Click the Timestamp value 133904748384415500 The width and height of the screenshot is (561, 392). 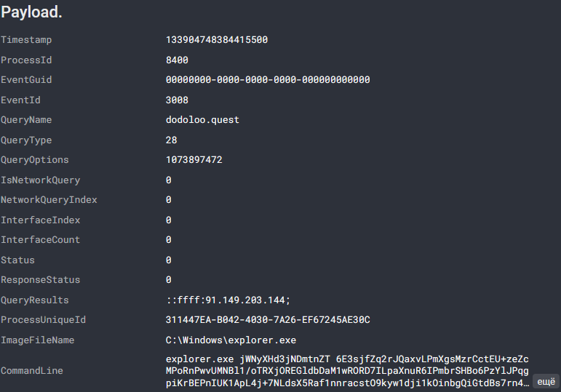(x=218, y=40)
